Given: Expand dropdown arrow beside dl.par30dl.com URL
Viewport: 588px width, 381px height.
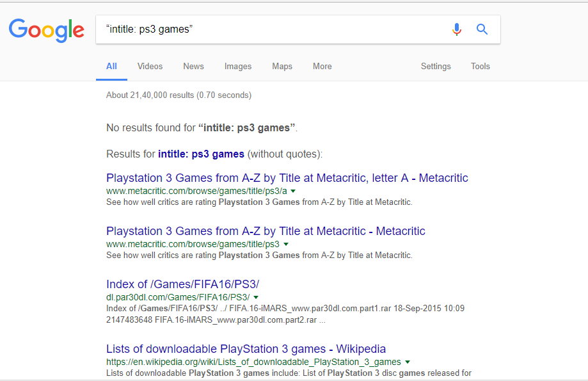Looking at the screenshot, I should coord(256,298).
